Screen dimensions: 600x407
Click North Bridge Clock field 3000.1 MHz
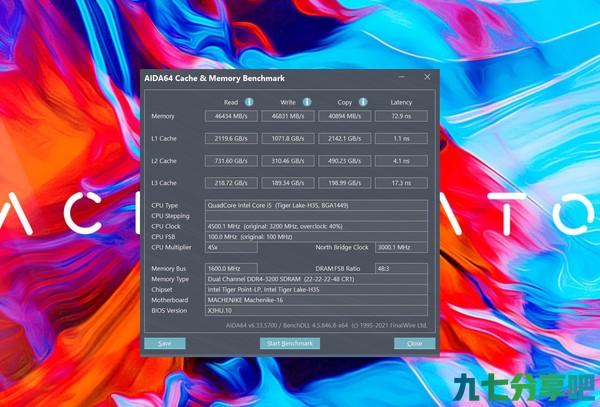pyautogui.click(x=401, y=247)
